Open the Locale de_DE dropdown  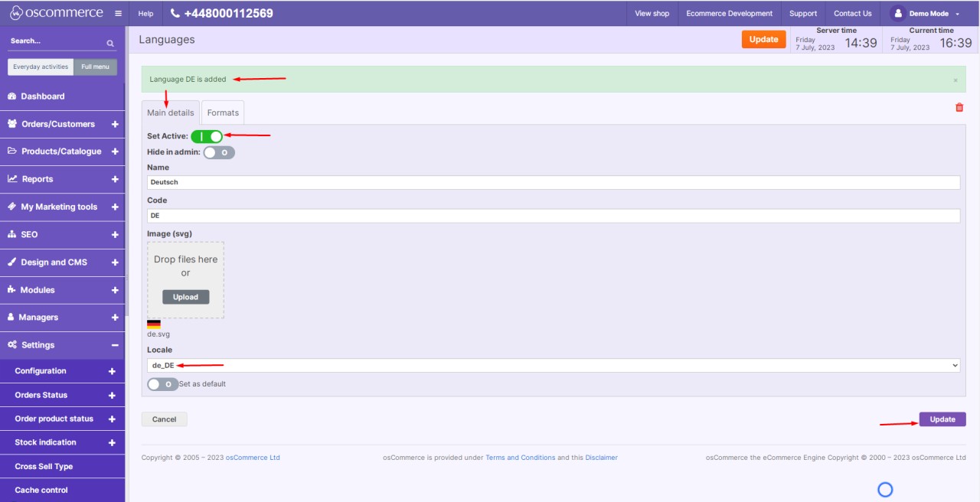(x=554, y=366)
